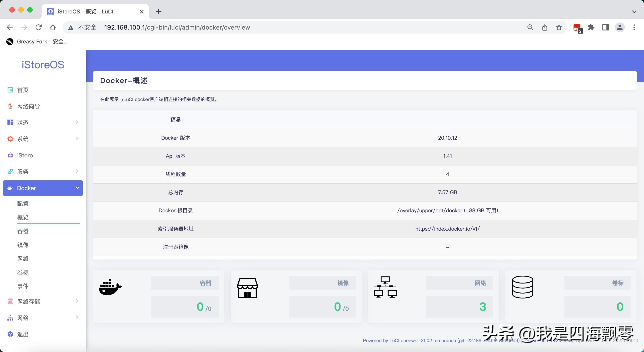The height and width of the screenshot is (352, 644).
Task: Open the iStore shopping bag icon
Action: point(10,155)
